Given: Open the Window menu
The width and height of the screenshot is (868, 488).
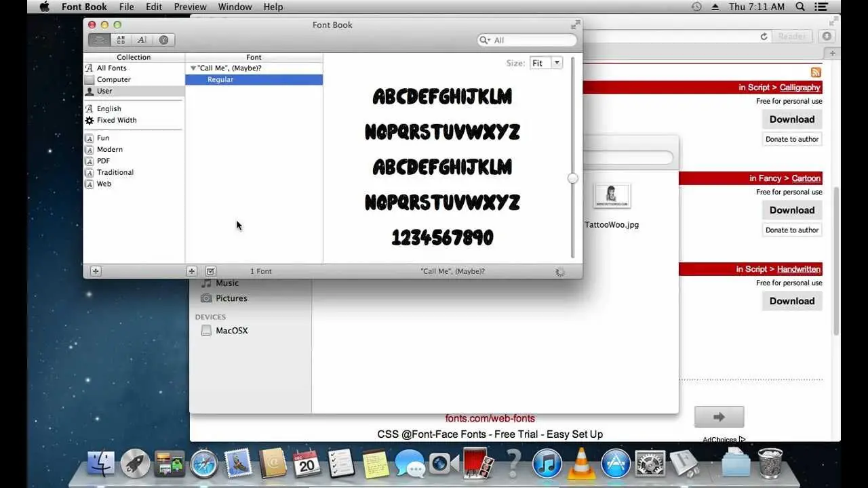Looking at the screenshot, I should pyautogui.click(x=234, y=7).
